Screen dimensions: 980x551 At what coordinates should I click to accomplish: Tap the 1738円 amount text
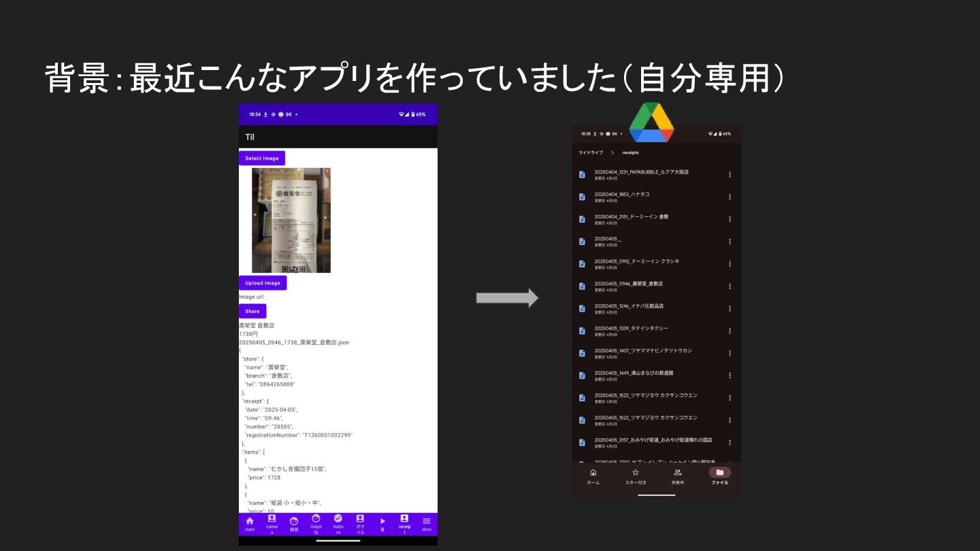248,334
